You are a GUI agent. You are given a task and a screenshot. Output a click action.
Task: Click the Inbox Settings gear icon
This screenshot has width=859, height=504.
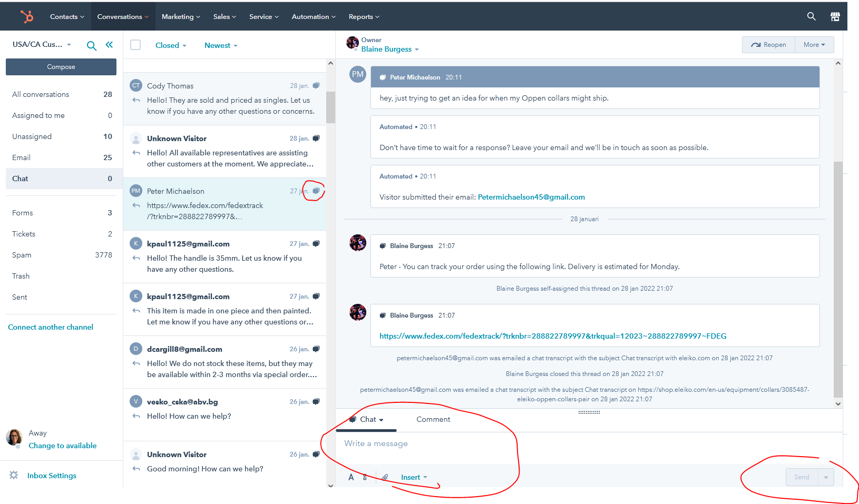click(14, 475)
